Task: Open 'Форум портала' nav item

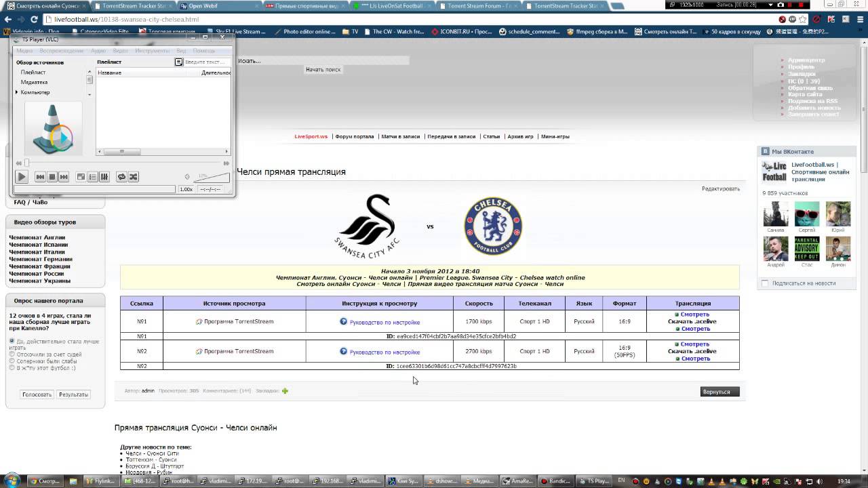Action: (x=355, y=136)
